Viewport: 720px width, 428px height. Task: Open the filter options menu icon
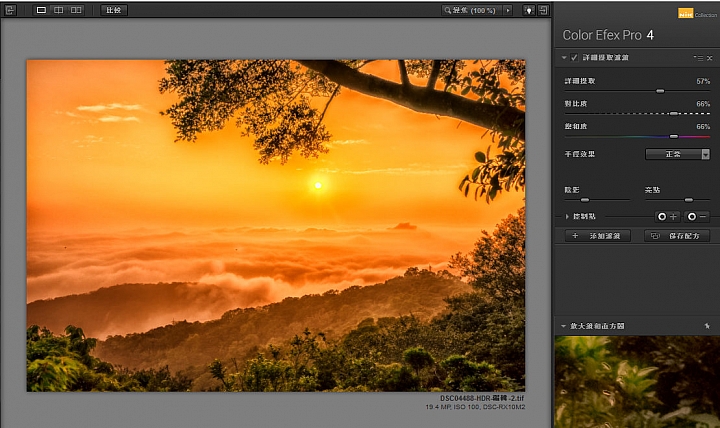pyautogui.click(x=698, y=58)
